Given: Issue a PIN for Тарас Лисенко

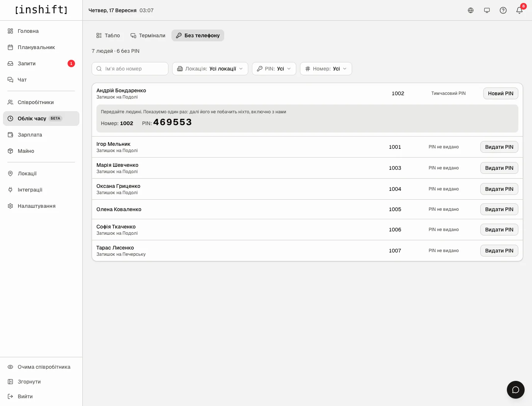Looking at the screenshot, I should click(x=499, y=251).
